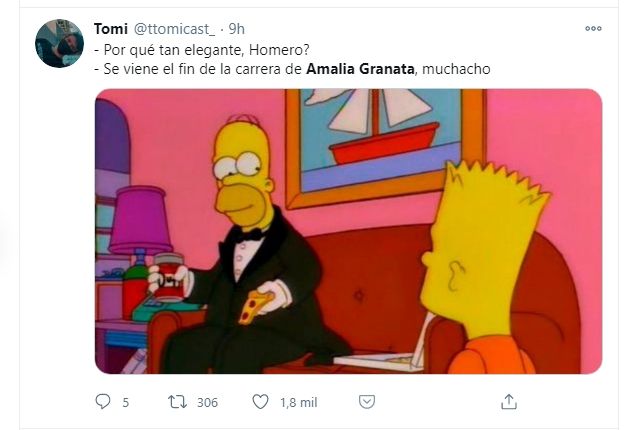View the 1,8 mil likes count
Image resolution: width=636 pixels, height=430 pixels.
click(299, 402)
